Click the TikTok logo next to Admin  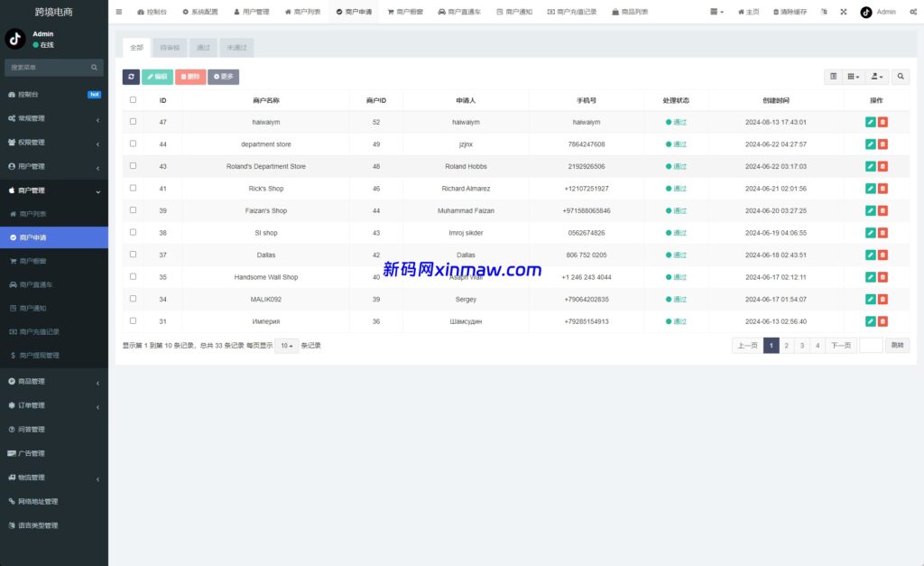[865, 13]
